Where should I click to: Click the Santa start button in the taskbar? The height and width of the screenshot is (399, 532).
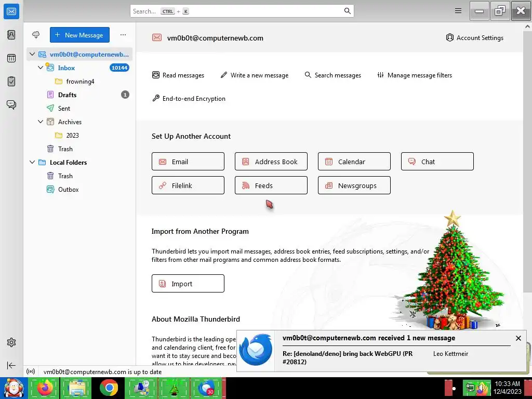[x=14, y=388]
